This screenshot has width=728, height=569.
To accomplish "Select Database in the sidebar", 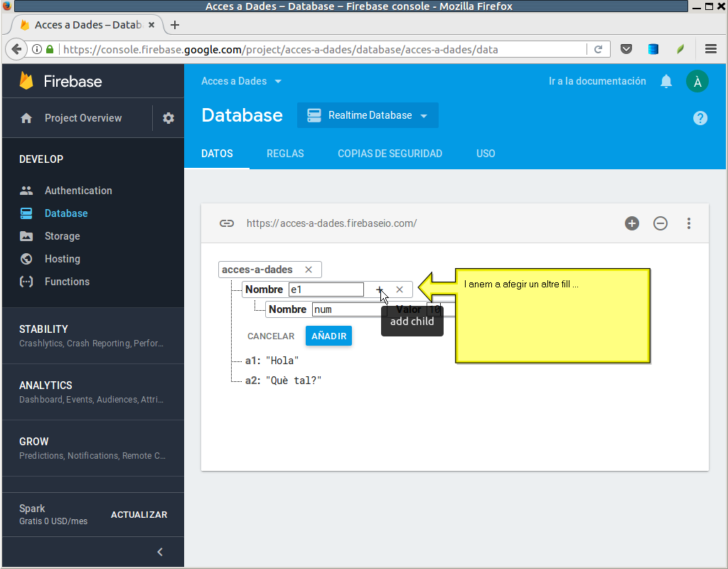I will click(66, 213).
